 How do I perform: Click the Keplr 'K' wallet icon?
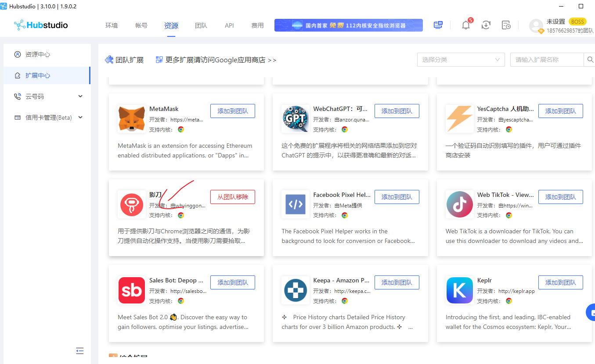(x=460, y=290)
